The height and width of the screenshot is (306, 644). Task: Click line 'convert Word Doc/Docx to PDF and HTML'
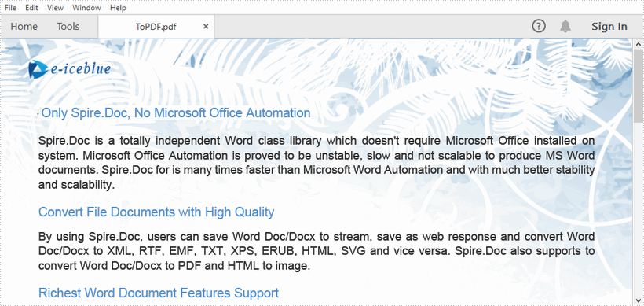click(174, 266)
